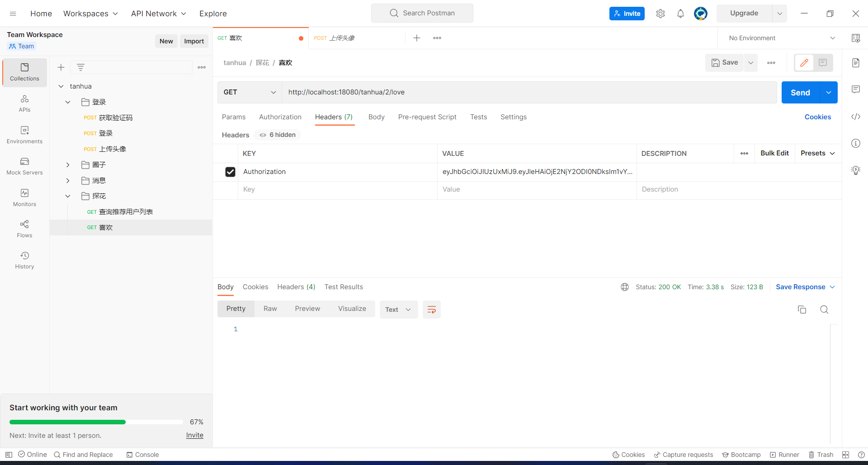The image size is (868, 465).
Task: Expand the 消息 folder
Action: 68,181
